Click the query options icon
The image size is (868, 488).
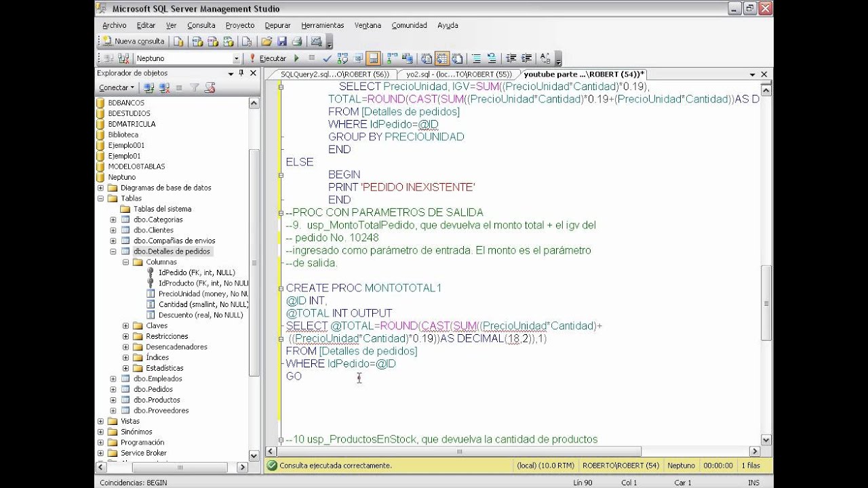[x=357, y=59]
